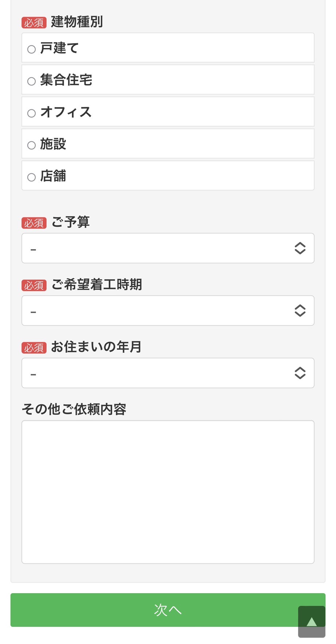This screenshot has width=336, height=644.
Task: Click the chevron icon on ご希望着工時期 selector
Action: [300, 311]
